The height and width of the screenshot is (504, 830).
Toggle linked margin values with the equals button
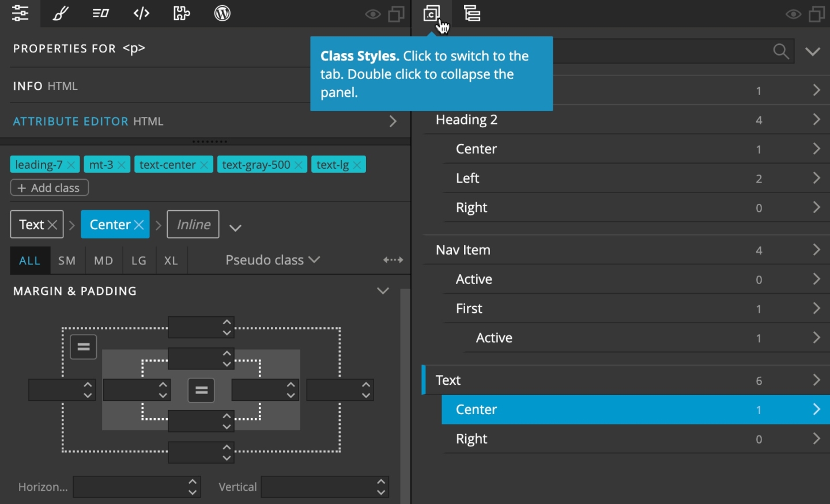coord(83,346)
